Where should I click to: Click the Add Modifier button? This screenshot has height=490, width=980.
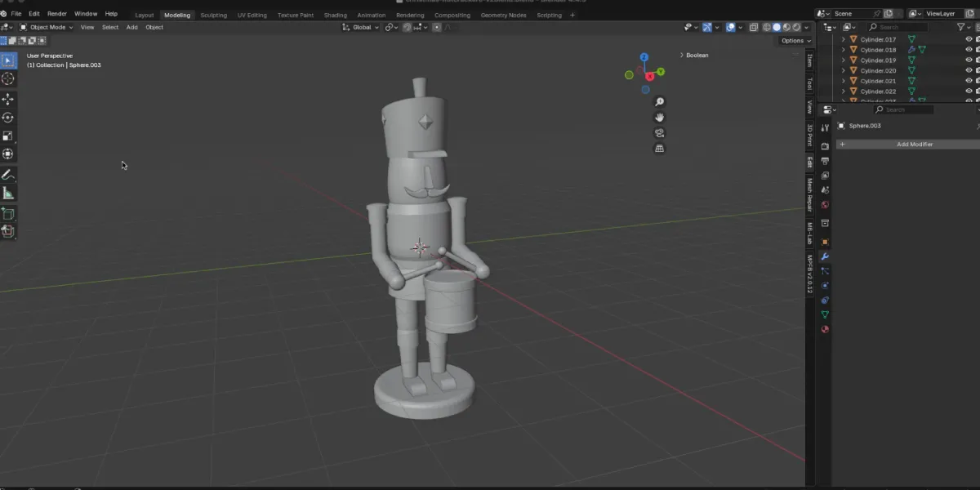(913, 144)
